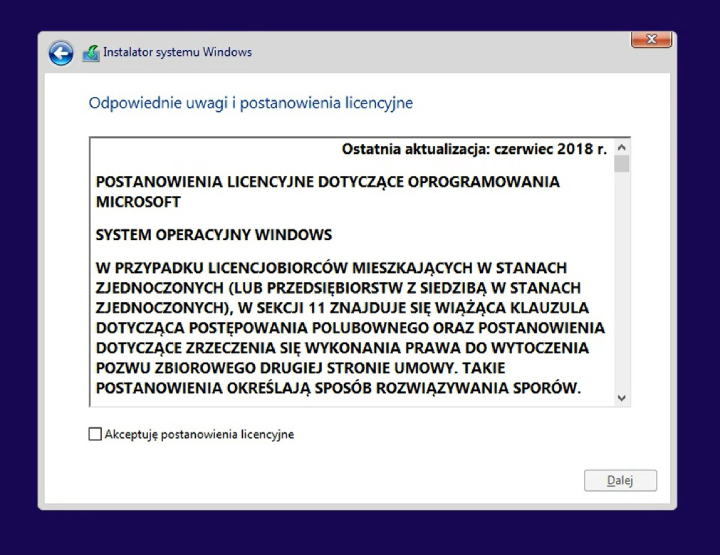This screenshot has width=720, height=555.
Task: Click the Dalej button
Action: (620, 480)
